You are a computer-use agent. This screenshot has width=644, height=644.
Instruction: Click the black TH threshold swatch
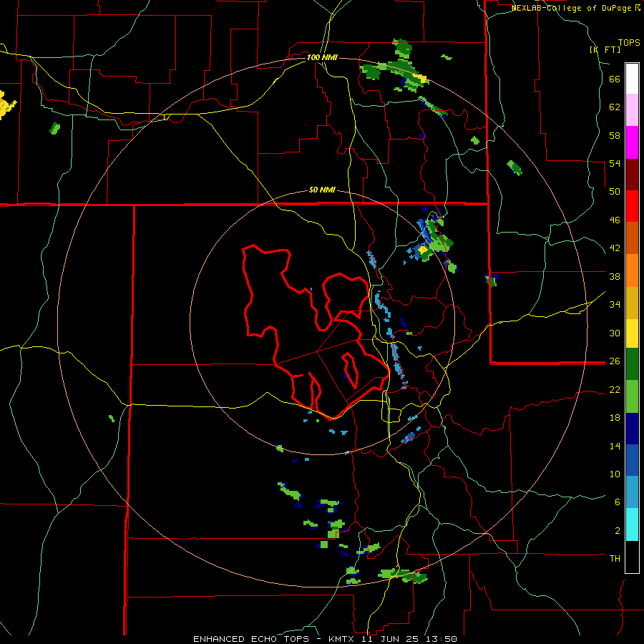point(632,557)
